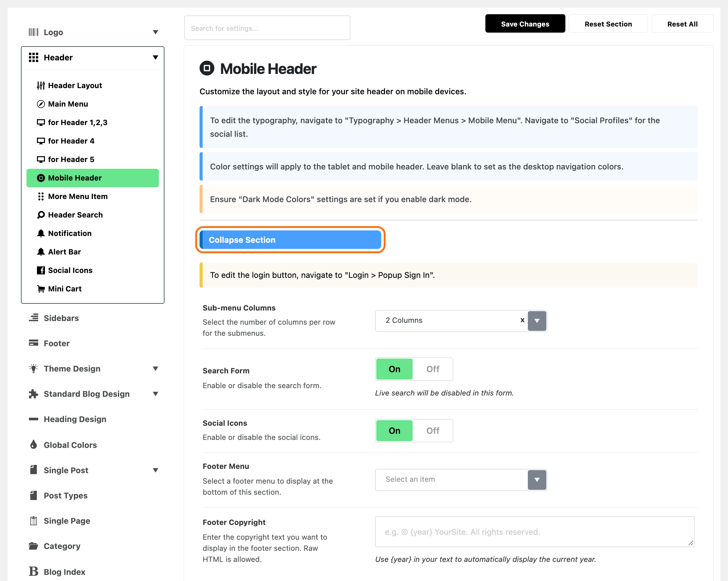The width and height of the screenshot is (728, 581).
Task: Click the Main Menu compass icon
Action: tap(41, 104)
